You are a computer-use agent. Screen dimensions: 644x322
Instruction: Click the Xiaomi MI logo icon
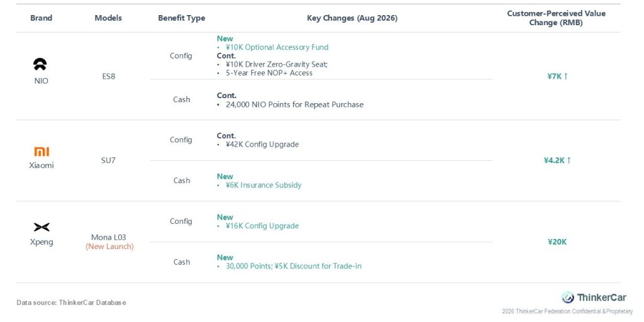(42, 152)
